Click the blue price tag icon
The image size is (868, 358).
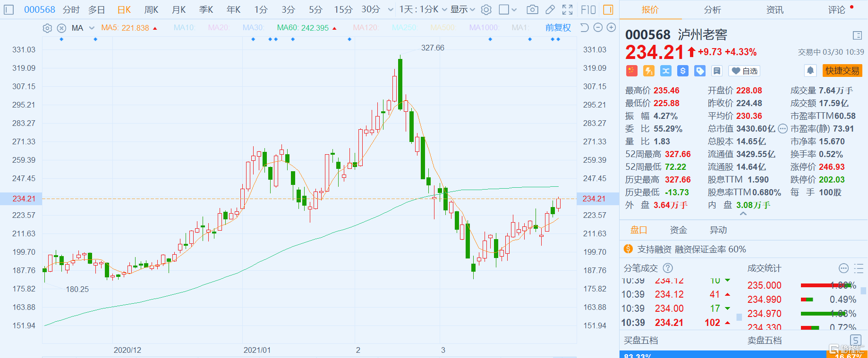click(700, 71)
